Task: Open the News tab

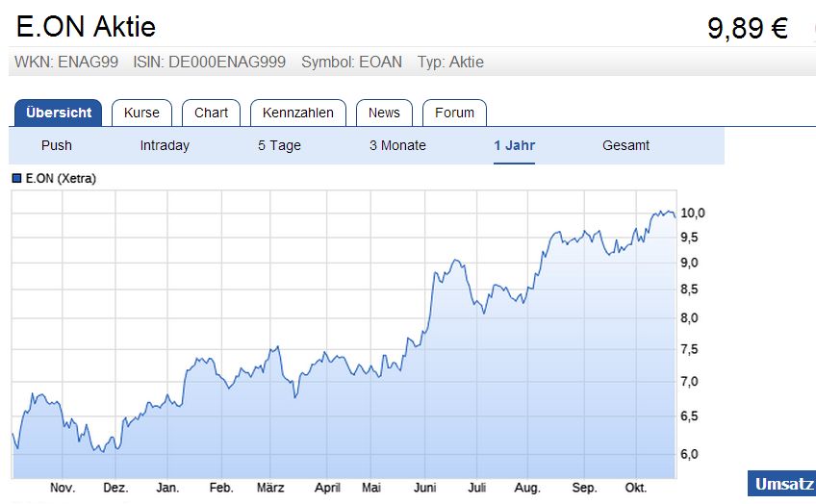Action: (384, 113)
